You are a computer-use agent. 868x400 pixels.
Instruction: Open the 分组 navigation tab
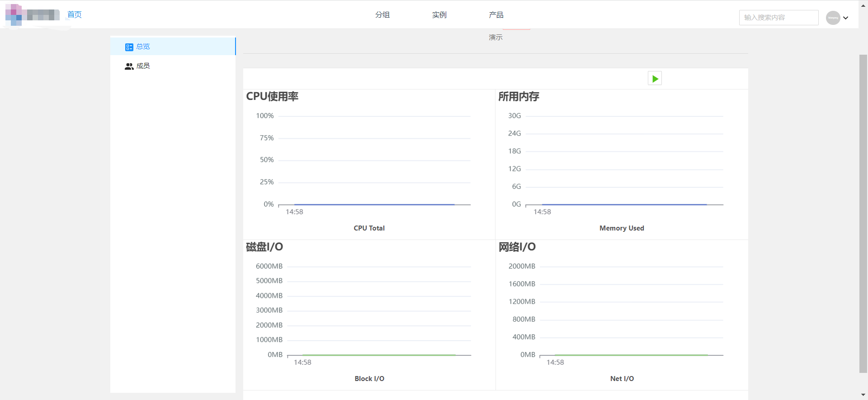[382, 14]
